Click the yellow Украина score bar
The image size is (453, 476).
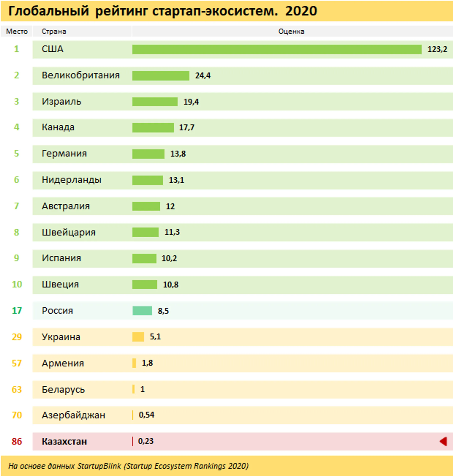tap(138, 337)
